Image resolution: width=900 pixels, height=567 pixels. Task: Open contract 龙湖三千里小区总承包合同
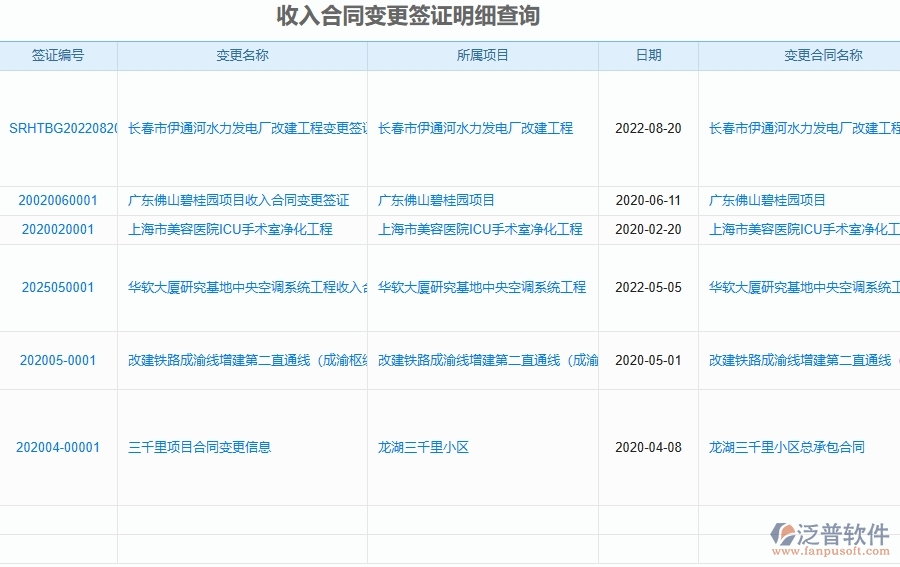tap(786, 447)
